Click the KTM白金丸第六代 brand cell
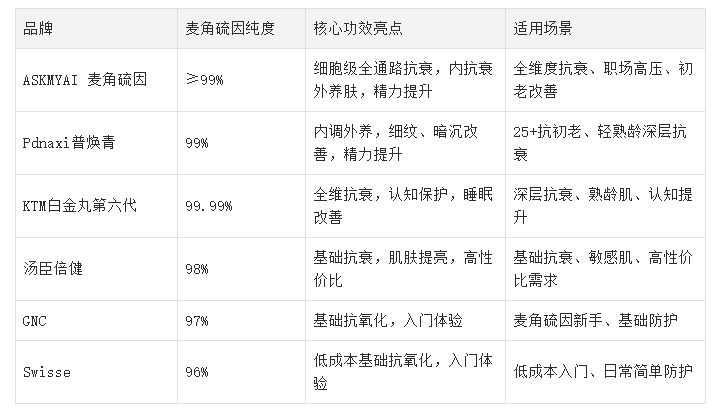This screenshot has height=413, width=717. pyautogui.click(x=79, y=206)
